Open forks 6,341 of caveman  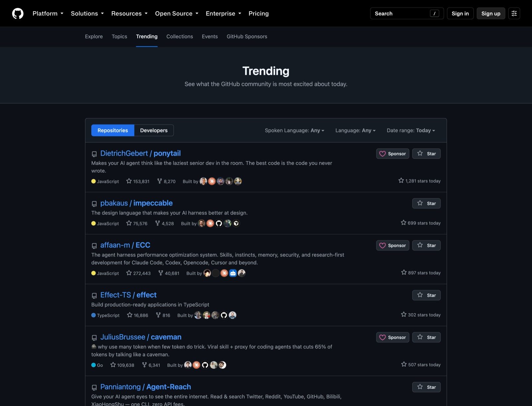pyautogui.click(x=151, y=365)
